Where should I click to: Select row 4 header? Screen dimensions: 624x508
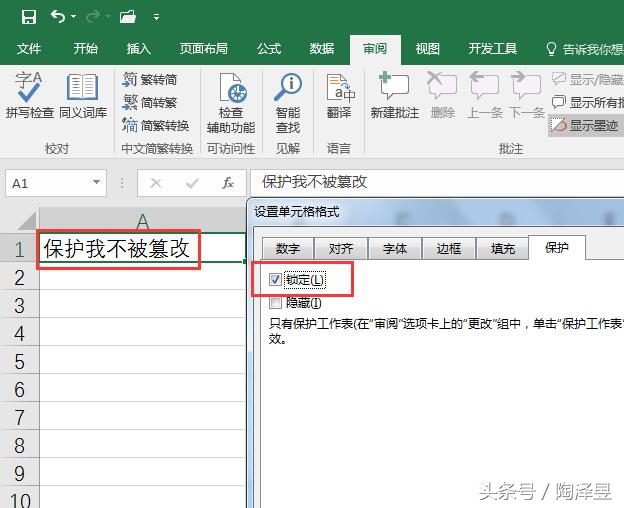pyautogui.click(x=19, y=333)
